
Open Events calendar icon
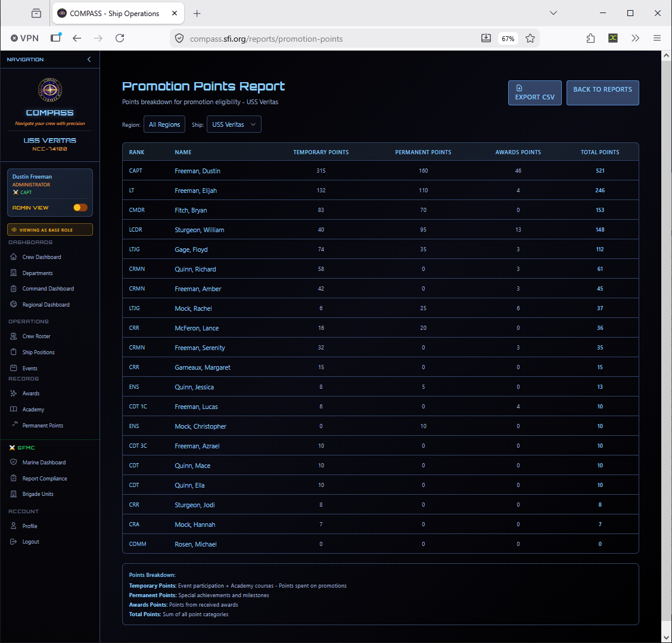click(14, 368)
